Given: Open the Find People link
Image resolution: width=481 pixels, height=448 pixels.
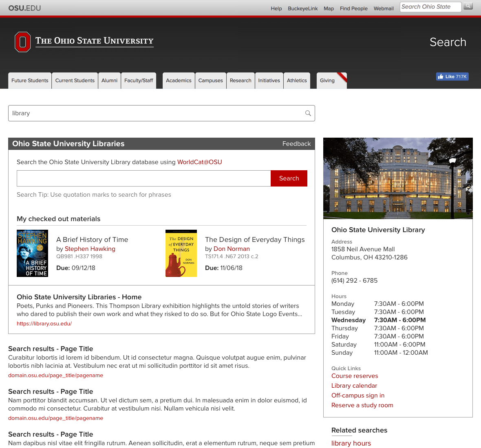Looking at the screenshot, I should click(x=353, y=9).
